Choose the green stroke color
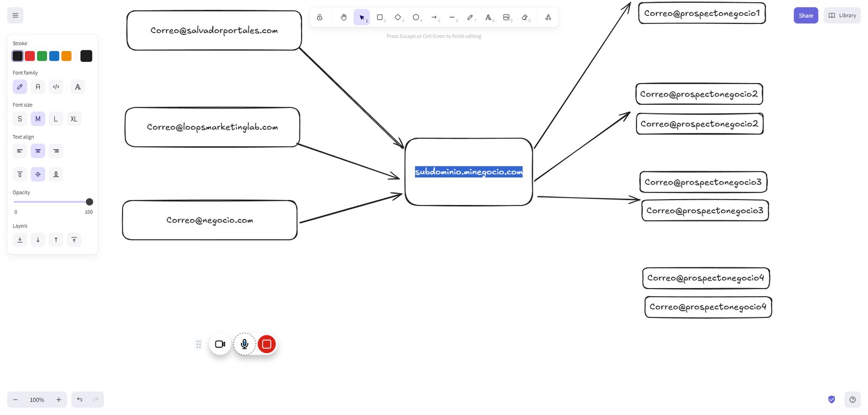This screenshot has width=868, height=415. point(42,56)
